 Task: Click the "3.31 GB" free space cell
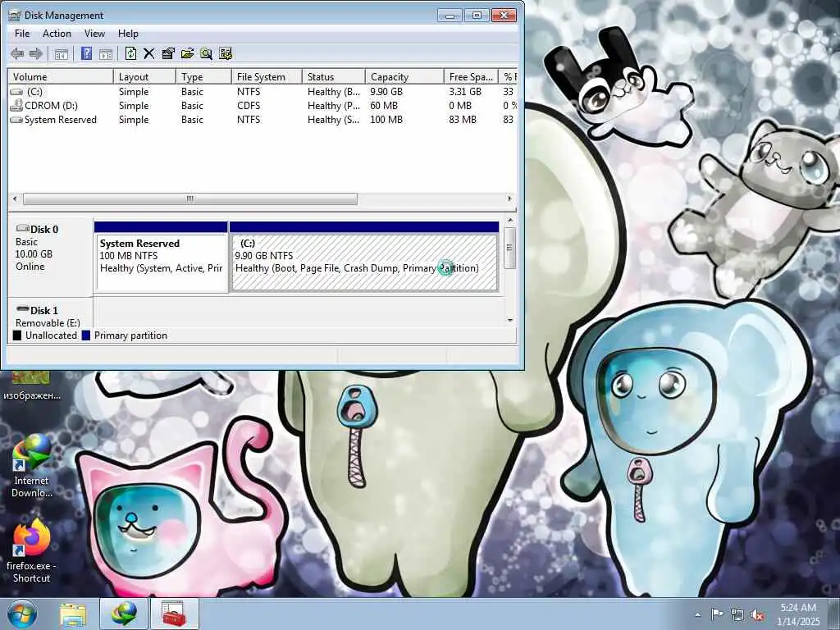tap(465, 92)
